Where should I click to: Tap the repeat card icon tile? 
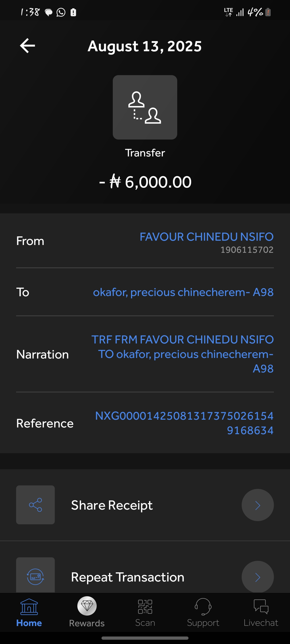[35, 576]
